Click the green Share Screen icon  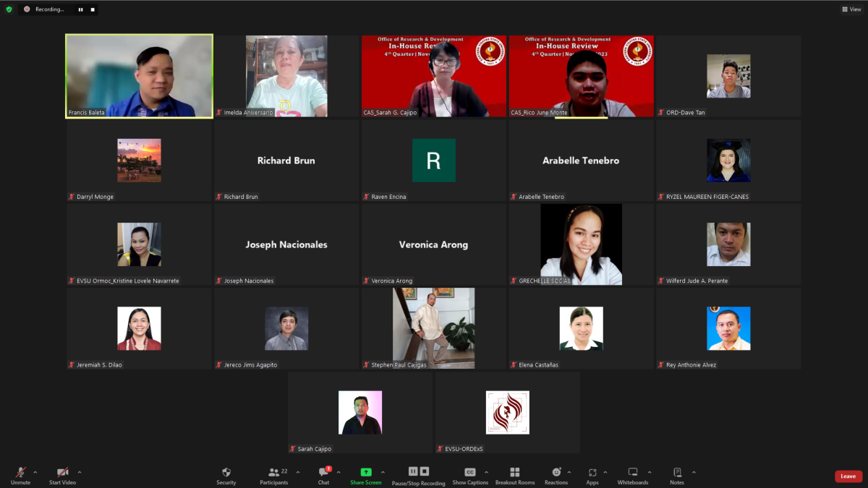(366, 472)
